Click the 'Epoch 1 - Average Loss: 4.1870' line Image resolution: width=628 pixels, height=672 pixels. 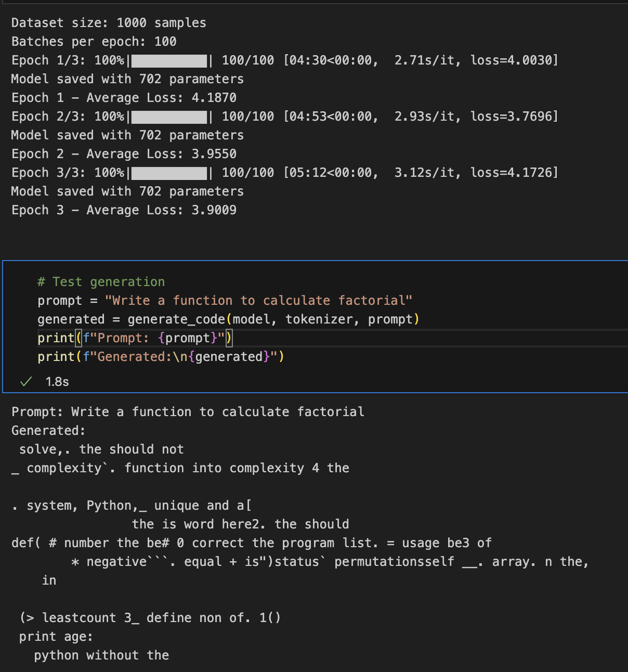click(x=124, y=98)
